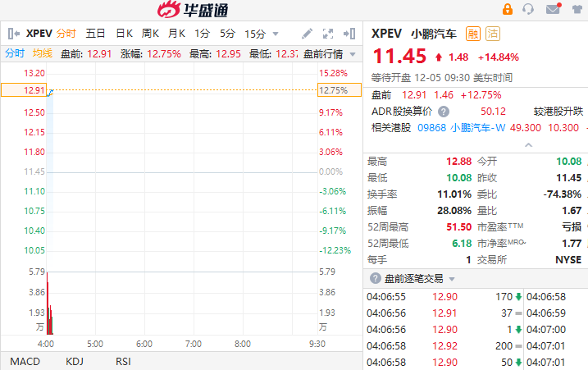This screenshot has height=370, width=588.
Task: Click the 今开 value 10.08
Action: pyautogui.click(x=569, y=162)
